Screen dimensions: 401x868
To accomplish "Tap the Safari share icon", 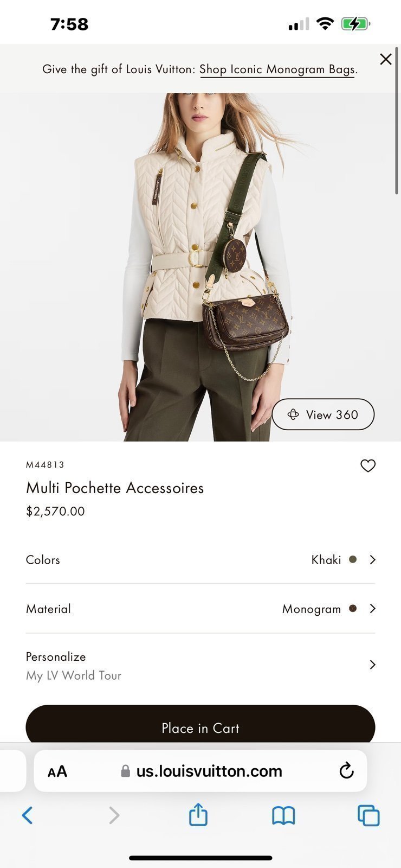I will click(x=198, y=814).
